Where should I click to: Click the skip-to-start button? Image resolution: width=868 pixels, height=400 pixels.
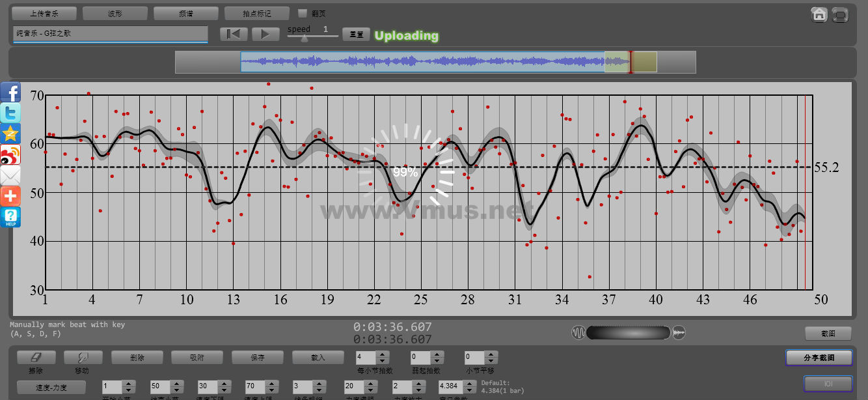(234, 35)
